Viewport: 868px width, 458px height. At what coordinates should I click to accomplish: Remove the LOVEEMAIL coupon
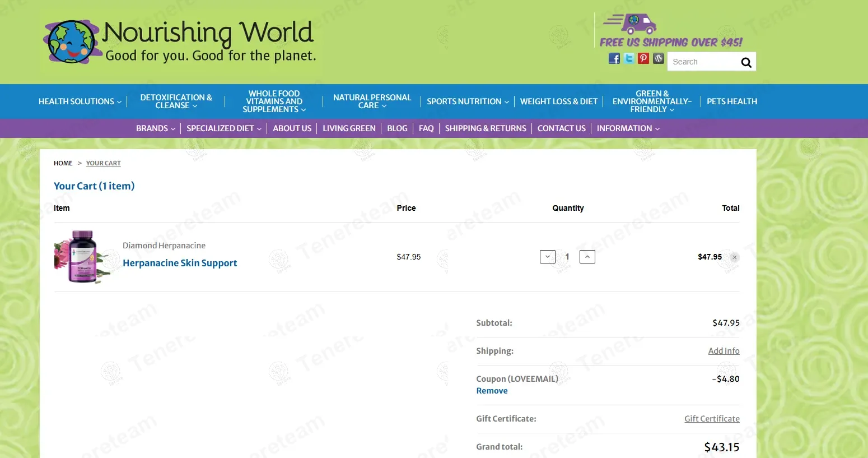(x=492, y=391)
